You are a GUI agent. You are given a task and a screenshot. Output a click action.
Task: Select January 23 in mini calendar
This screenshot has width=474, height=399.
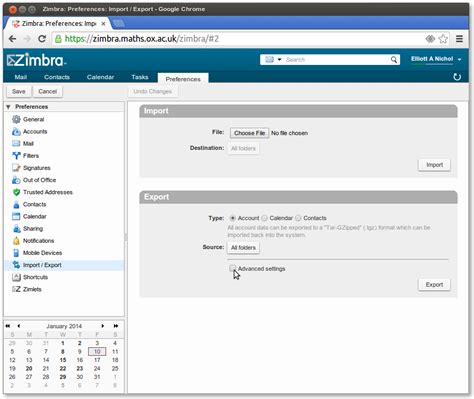(x=80, y=368)
